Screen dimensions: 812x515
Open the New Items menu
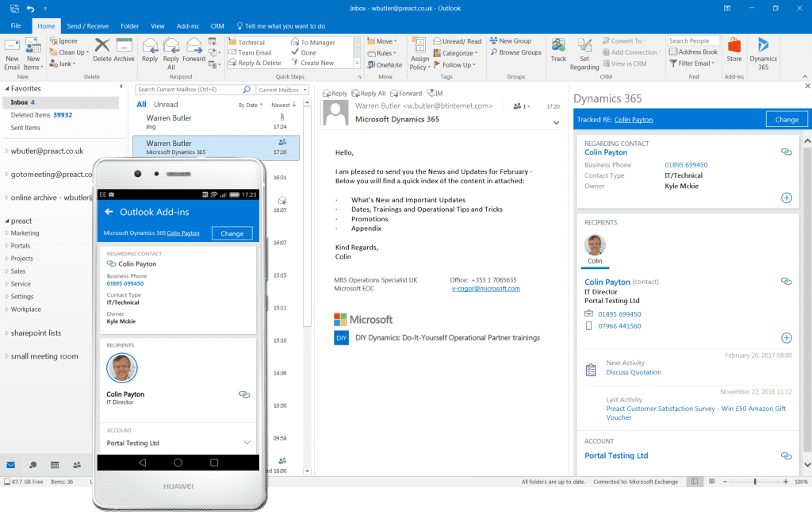(33, 54)
